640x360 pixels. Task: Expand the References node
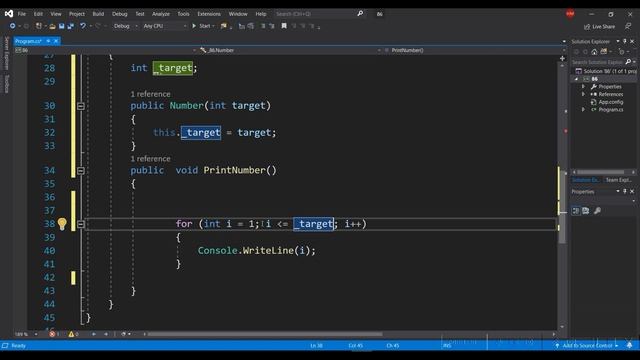[x=583, y=94]
